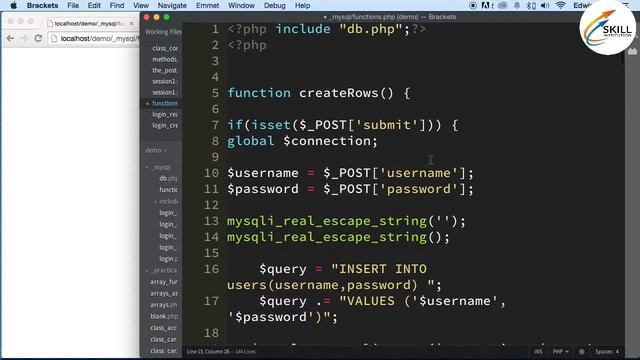
Task: Open login_cr file in Working Files
Action: point(165,125)
